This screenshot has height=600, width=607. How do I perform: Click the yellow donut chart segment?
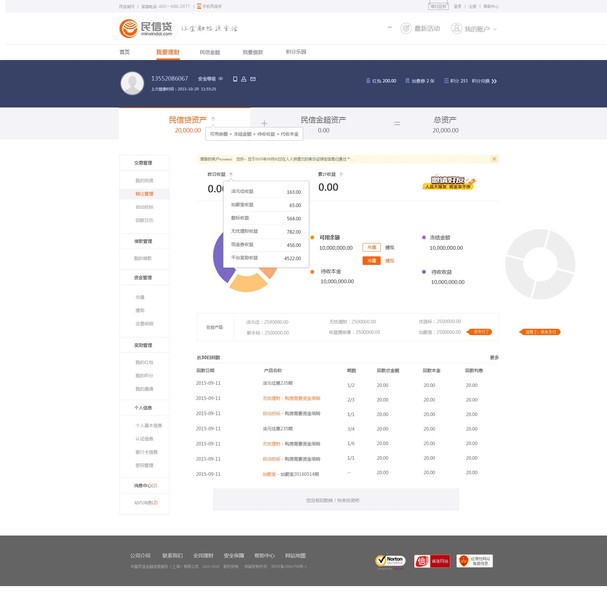pos(248,283)
